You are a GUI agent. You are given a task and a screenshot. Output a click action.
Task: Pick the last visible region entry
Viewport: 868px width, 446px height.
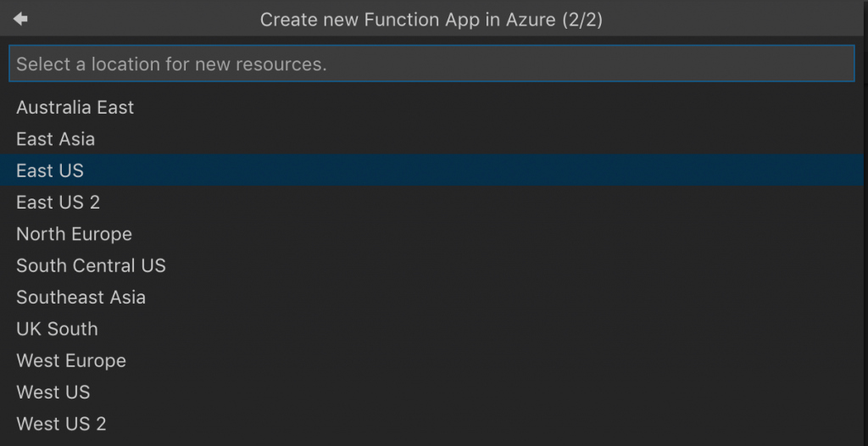pyautogui.click(x=61, y=423)
